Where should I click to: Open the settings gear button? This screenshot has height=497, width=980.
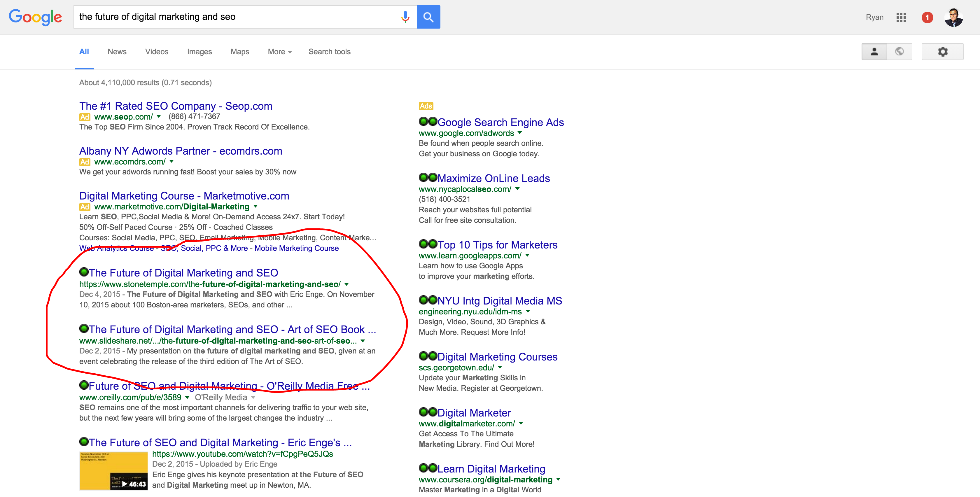[x=942, y=52]
